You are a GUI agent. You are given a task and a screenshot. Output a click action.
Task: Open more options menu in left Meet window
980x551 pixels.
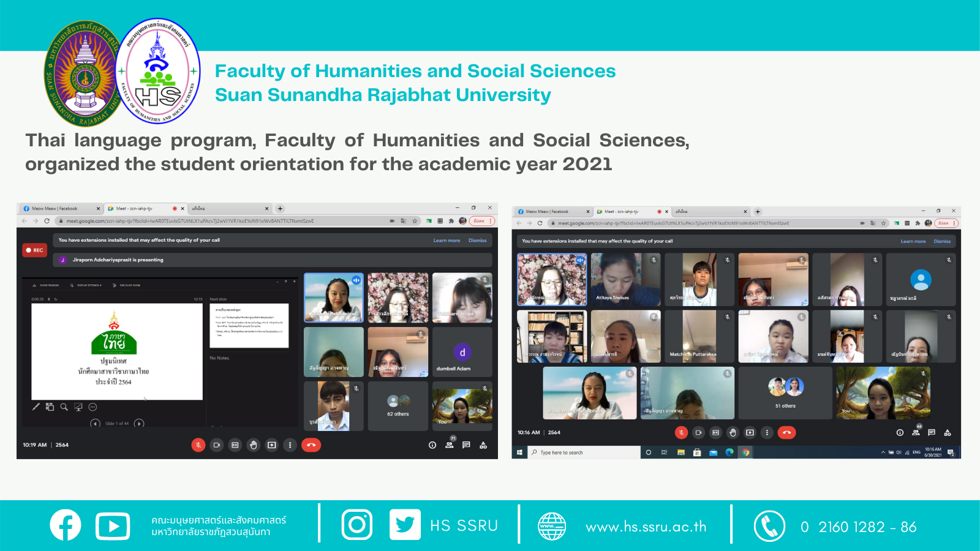pos(290,445)
